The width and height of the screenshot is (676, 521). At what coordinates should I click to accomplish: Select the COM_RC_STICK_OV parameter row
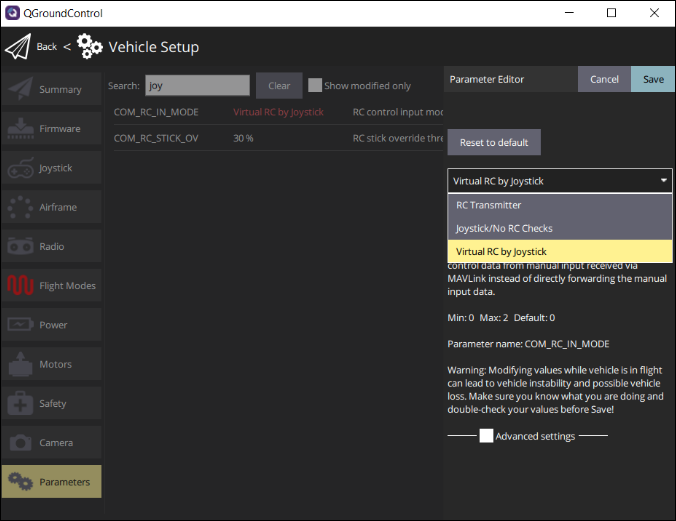[278, 138]
